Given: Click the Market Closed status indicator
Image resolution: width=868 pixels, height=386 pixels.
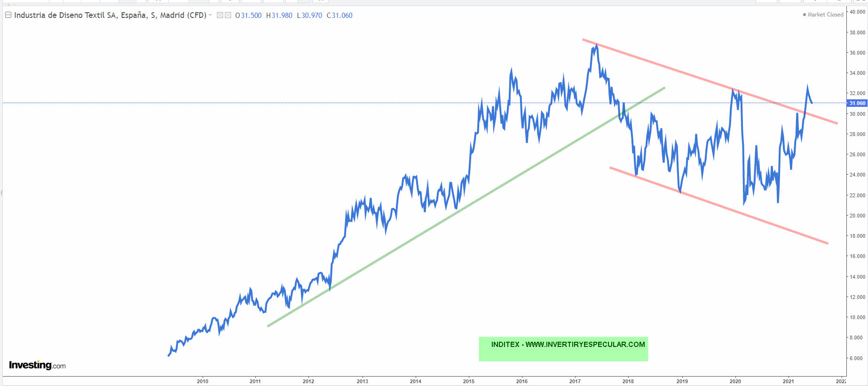Looking at the screenshot, I should 823,15.
